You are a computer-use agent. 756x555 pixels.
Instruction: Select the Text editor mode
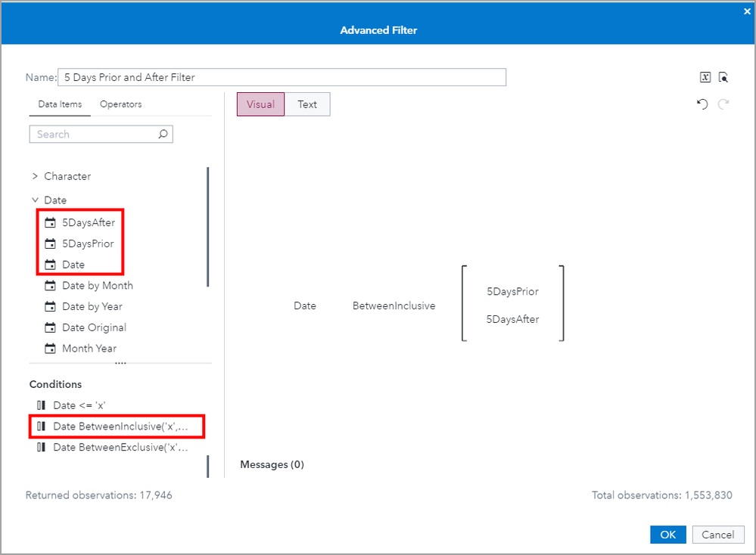[x=307, y=104]
